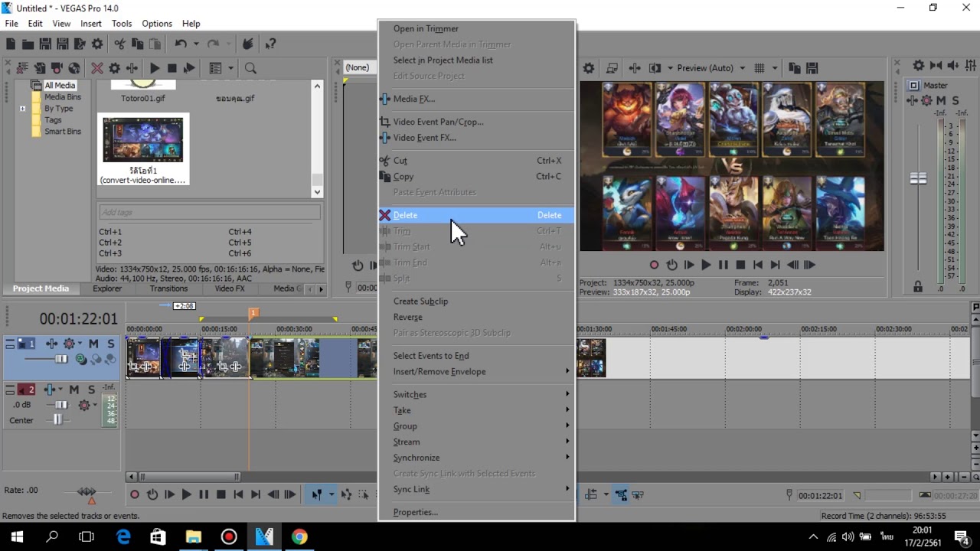Switch to the Video FX tab
The image size is (980, 551).
tap(230, 289)
